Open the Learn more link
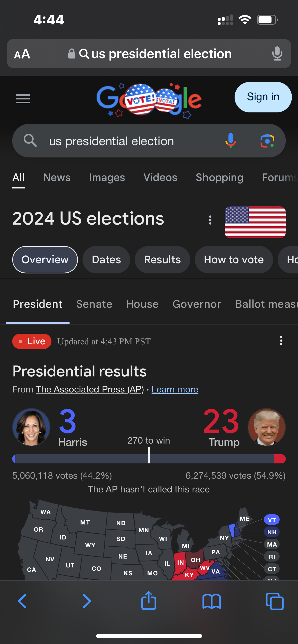This screenshot has width=298, height=644. 175,389
